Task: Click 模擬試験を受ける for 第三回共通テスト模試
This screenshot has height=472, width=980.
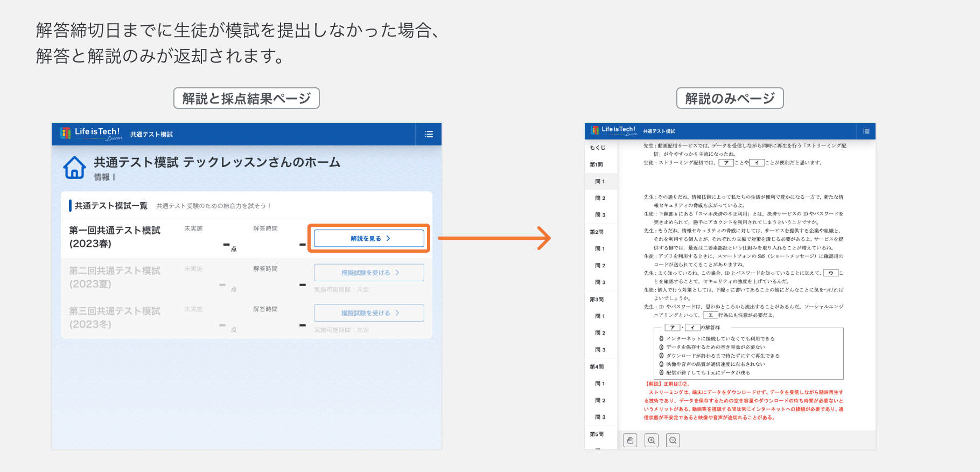Action: pos(369,313)
